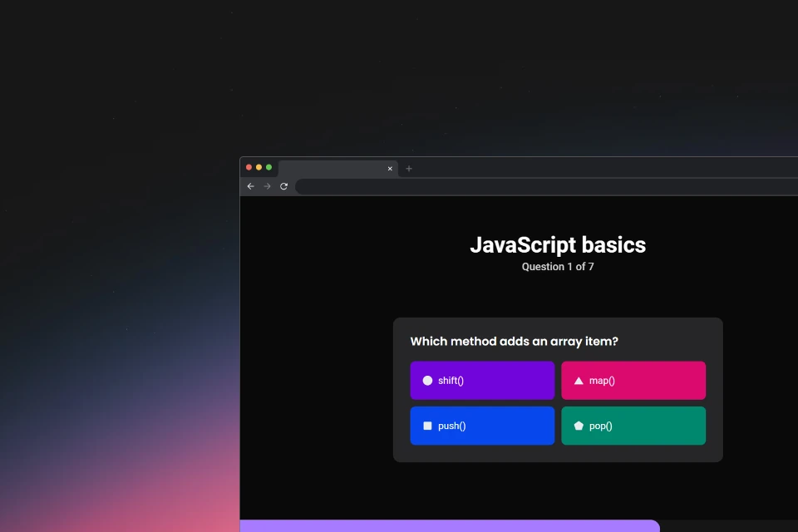This screenshot has height=532, width=798.
Task: Click the yellow minimize window dot
Action: coord(259,167)
